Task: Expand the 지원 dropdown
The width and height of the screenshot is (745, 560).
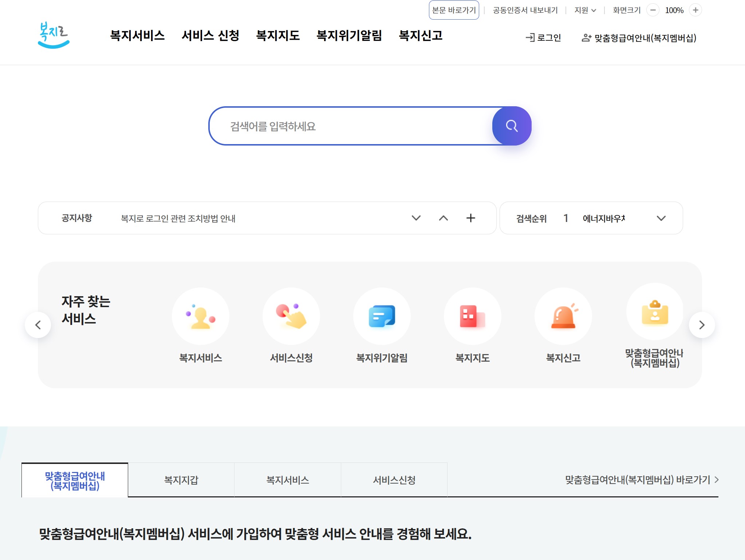Action: tap(585, 10)
